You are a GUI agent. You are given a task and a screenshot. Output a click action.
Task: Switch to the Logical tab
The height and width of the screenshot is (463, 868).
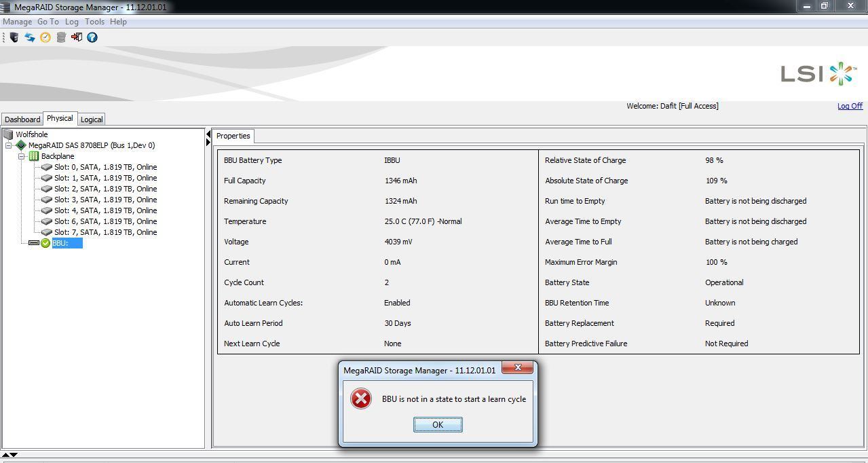click(x=92, y=119)
